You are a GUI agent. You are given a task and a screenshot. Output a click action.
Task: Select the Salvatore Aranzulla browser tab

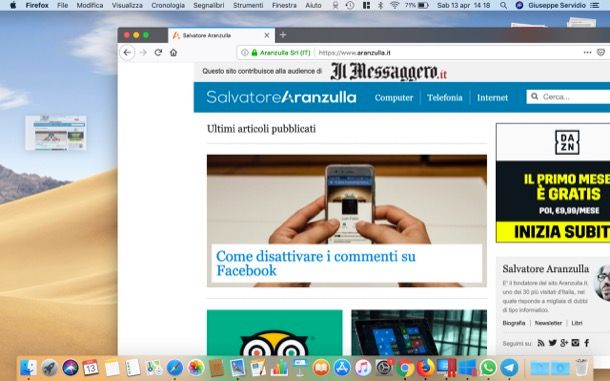tap(221, 35)
